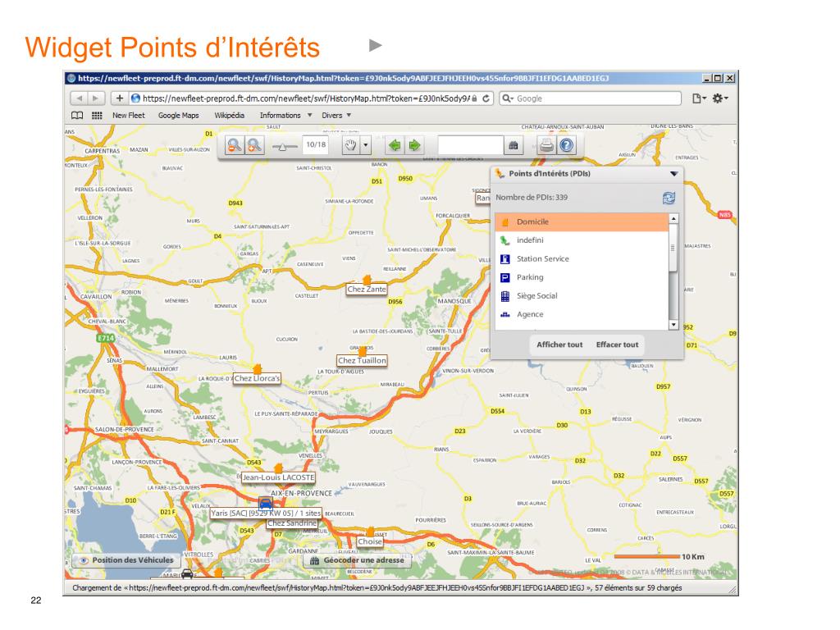The image size is (840, 630).
Task: Reload the page with refresh icon
Action: point(486,98)
